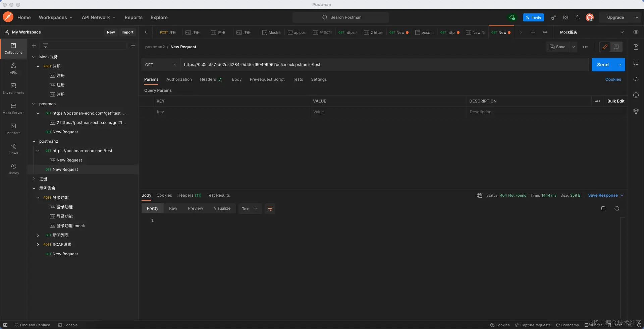The height and width of the screenshot is (329, 644).
Task: Open the comments panel icon on right sidebar
Action: pyautogui.click(x=636, y=63)
